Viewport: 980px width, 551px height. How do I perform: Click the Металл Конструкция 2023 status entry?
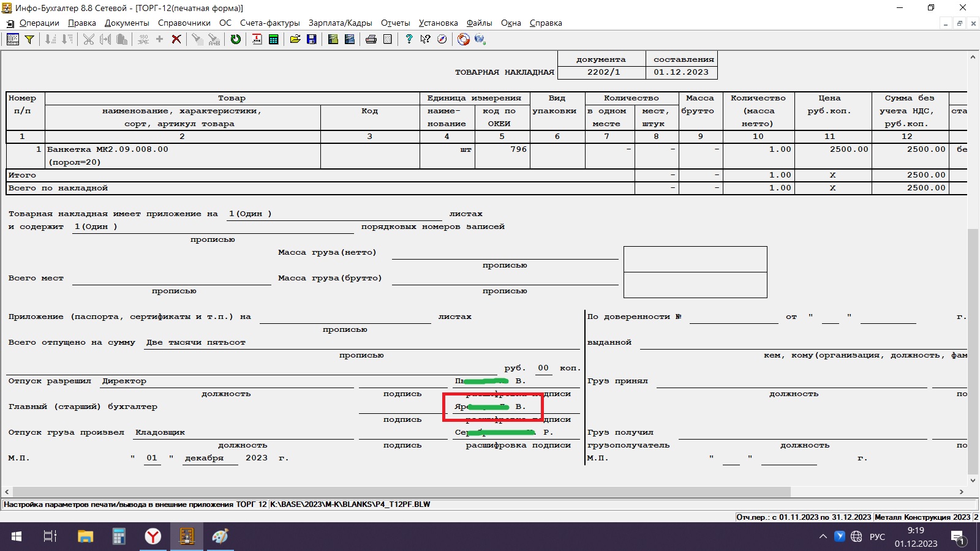pyautogui.click(x=922, y=517)
